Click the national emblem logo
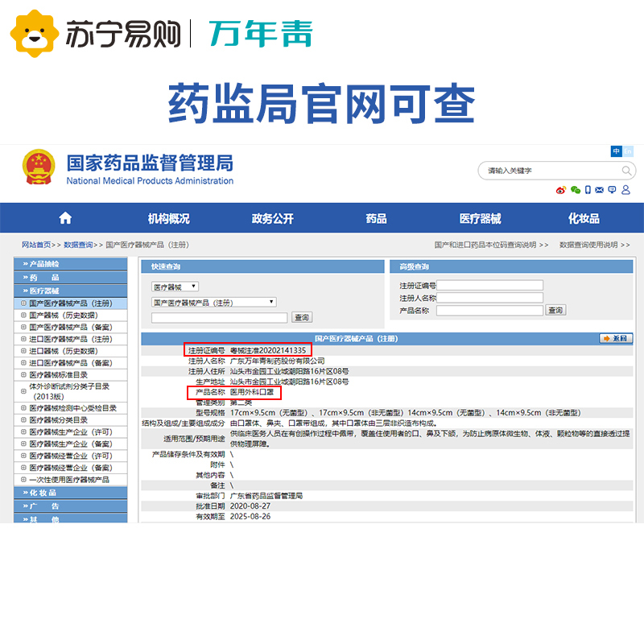 [x=38, y=167]
